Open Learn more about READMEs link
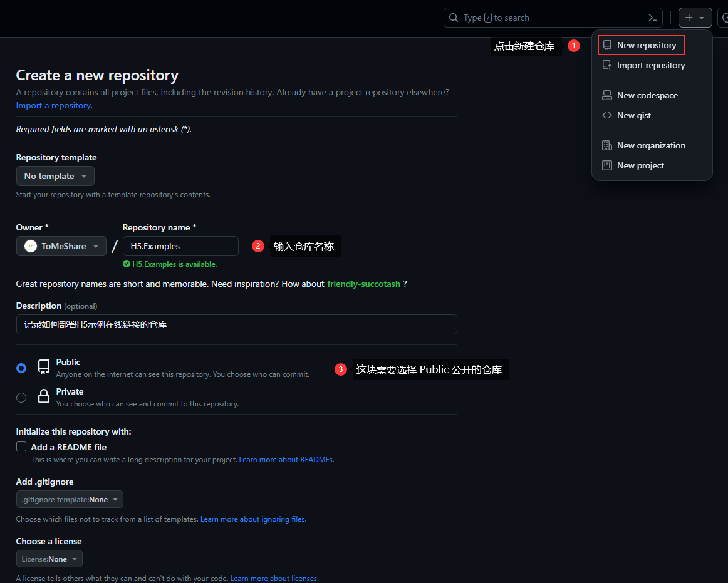728x583 pixels. (286, 460)
